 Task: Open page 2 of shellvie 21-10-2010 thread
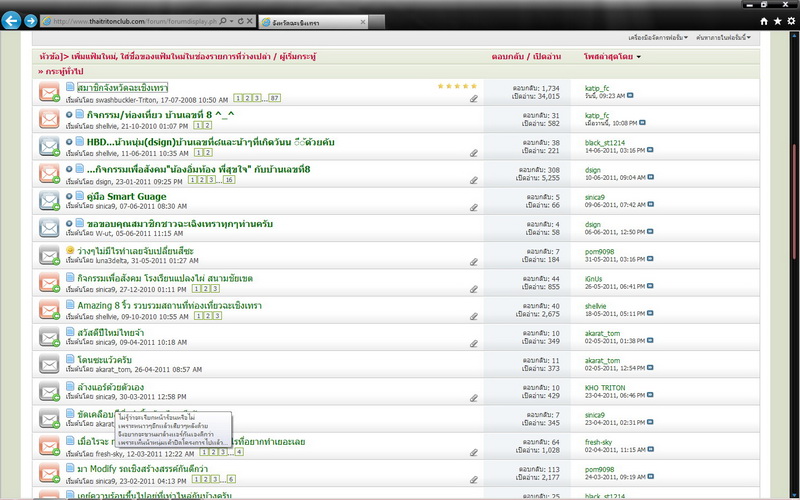[x=207, y=126]
